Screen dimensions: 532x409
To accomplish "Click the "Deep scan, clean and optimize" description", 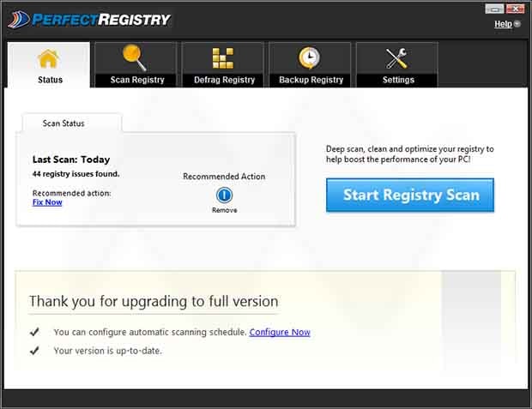I will 409,154.
